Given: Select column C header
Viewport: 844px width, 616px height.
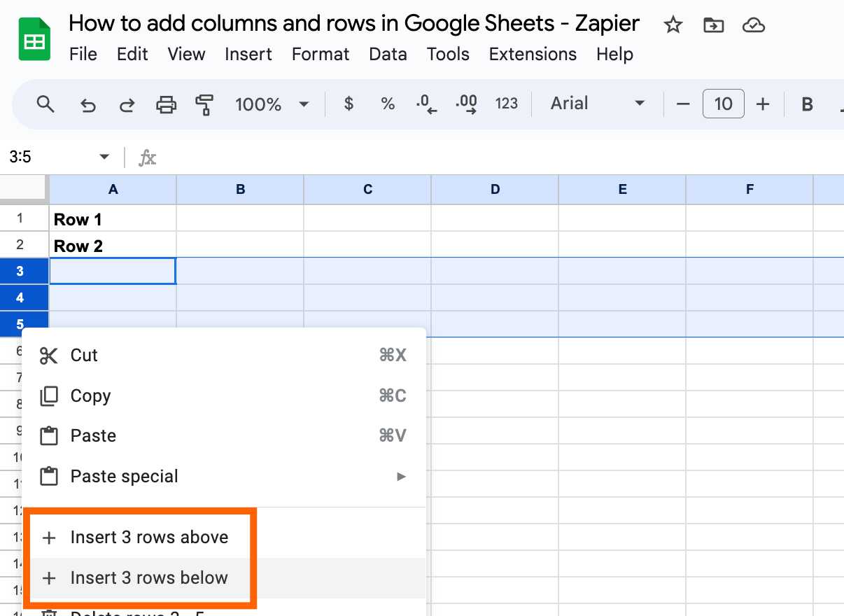Looking at the screenshot, I should 367,190.
